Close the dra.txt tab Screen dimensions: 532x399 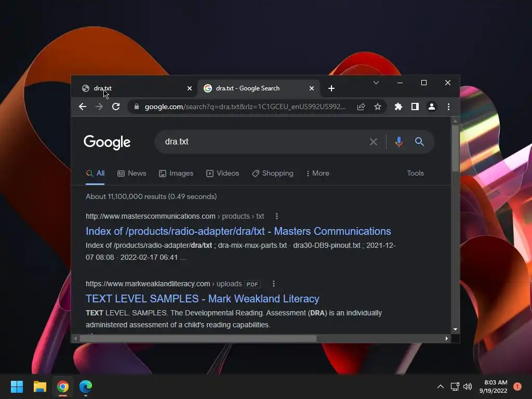[190, 88]
